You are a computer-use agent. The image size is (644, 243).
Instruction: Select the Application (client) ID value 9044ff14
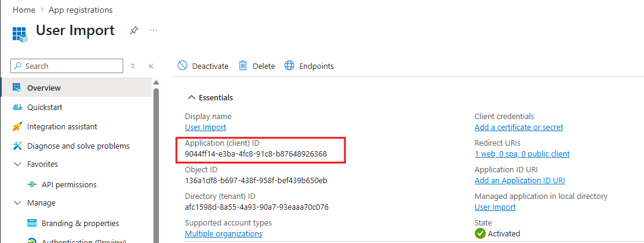point(256,154)
